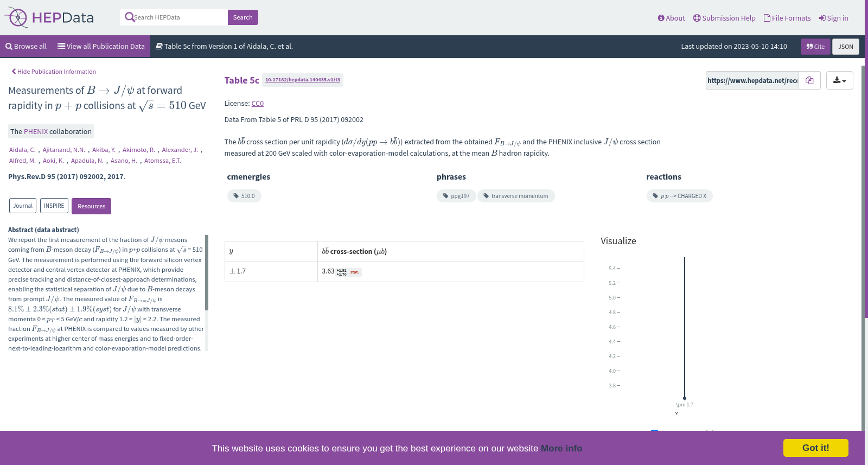Click the abstract panel scrollbar
This screenshot has width=868, height=465.
pyautogui.click(x=207, y=272)
